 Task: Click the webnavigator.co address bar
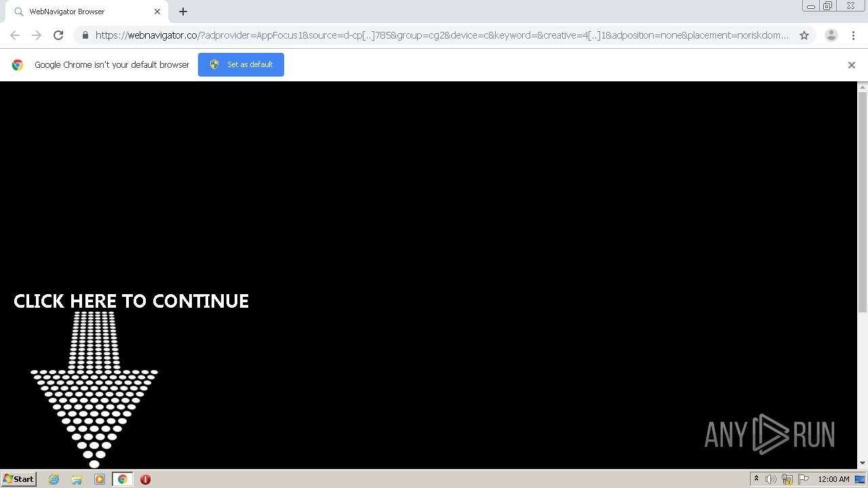(x=441, y=35)
